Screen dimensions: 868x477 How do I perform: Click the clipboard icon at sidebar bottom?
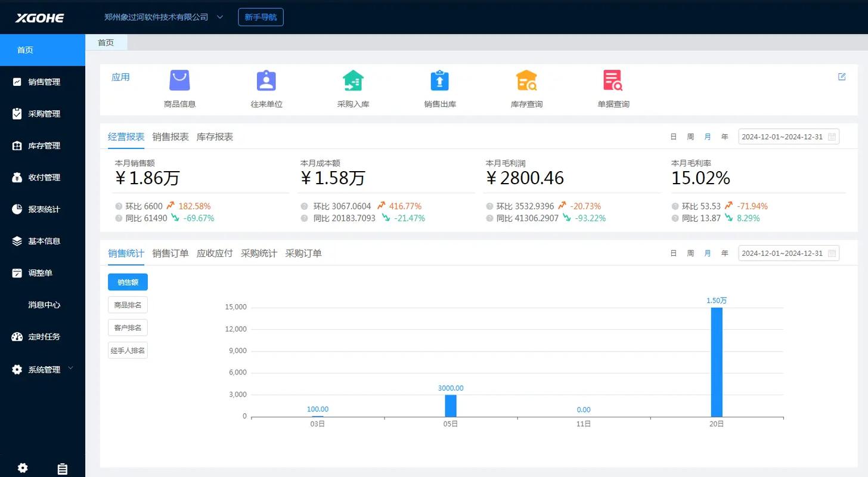[62, 469]
